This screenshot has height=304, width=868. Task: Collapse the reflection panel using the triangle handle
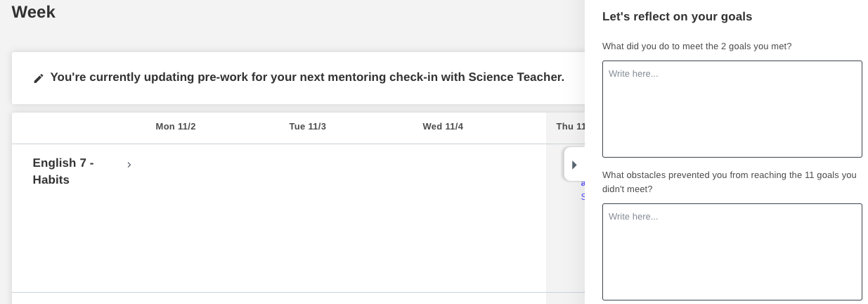click(x=574, y=165)
